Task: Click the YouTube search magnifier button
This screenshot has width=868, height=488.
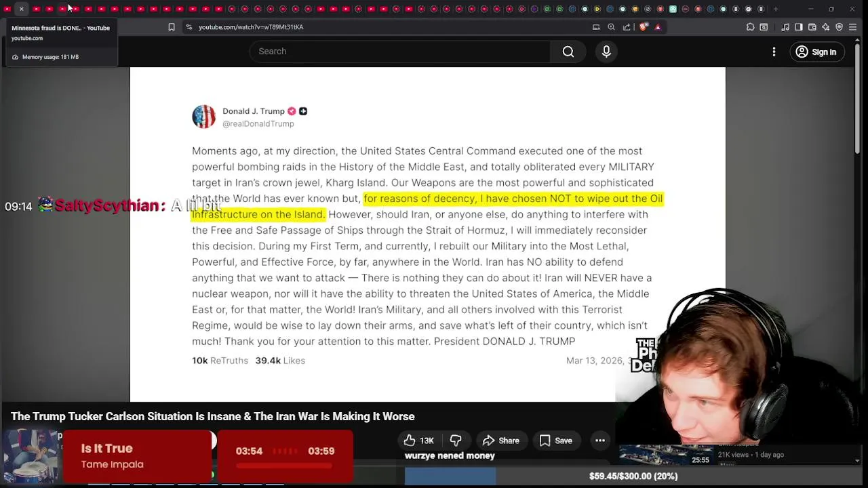Action: 568,52
